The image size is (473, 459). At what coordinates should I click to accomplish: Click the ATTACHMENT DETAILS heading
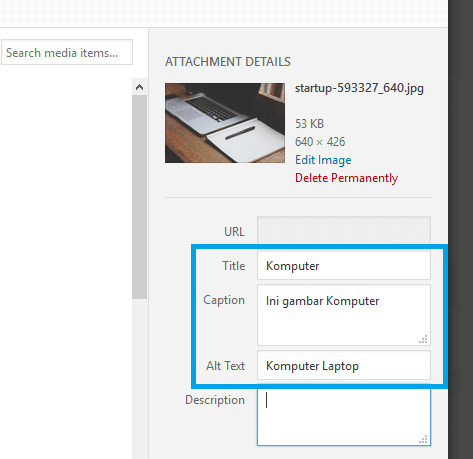click(x=228, y=62)
